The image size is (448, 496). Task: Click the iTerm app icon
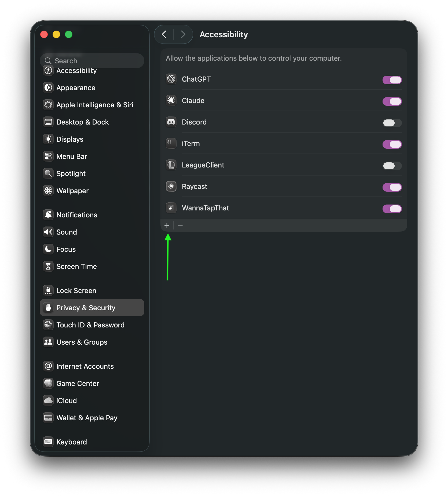click(171, 143)
